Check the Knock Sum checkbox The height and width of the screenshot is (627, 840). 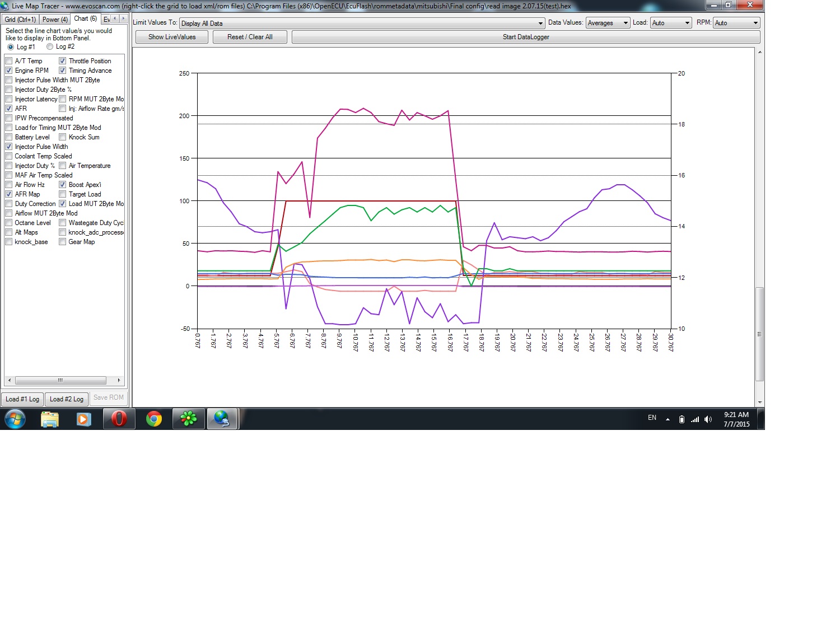[63, 137]
